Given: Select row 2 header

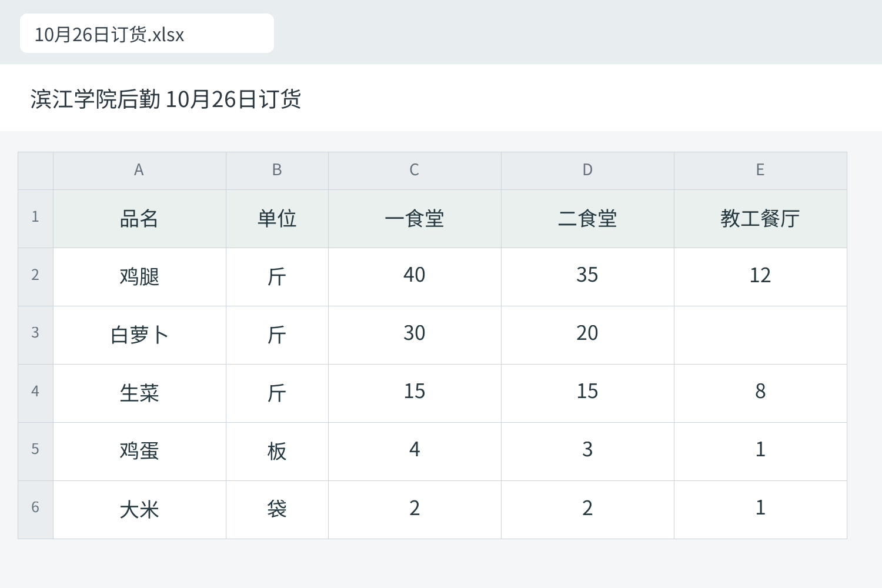Looking at the screenshot, I should click(x=35, y=277).
